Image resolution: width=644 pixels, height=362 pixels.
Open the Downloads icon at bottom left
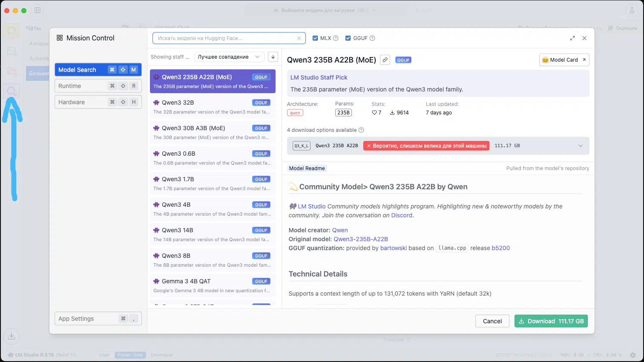[11, 336]
